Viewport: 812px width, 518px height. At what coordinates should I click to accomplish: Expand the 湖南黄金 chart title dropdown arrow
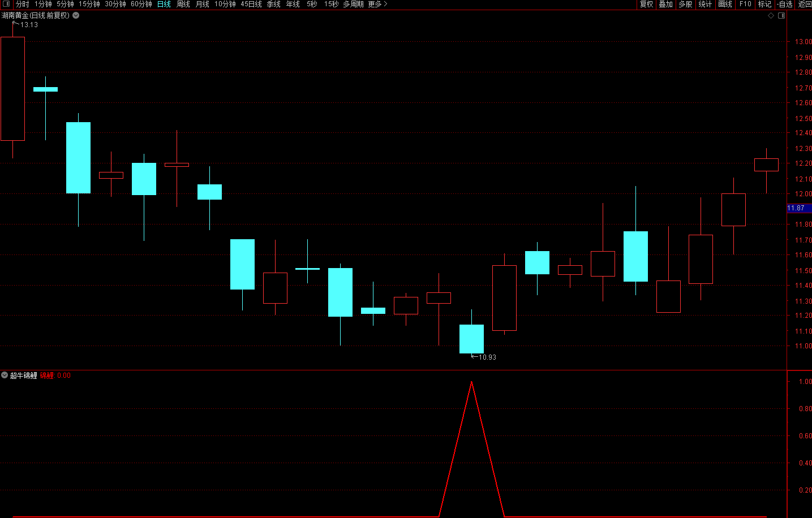[76, 16]
